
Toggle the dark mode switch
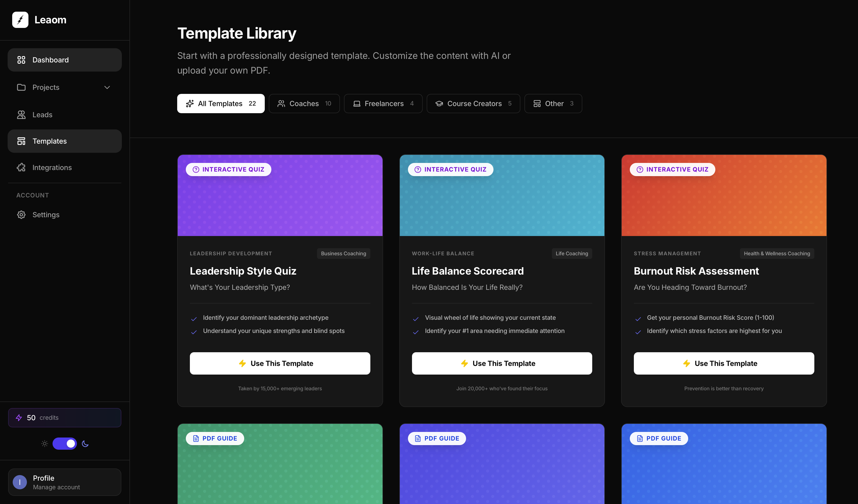tap(65, 443)
